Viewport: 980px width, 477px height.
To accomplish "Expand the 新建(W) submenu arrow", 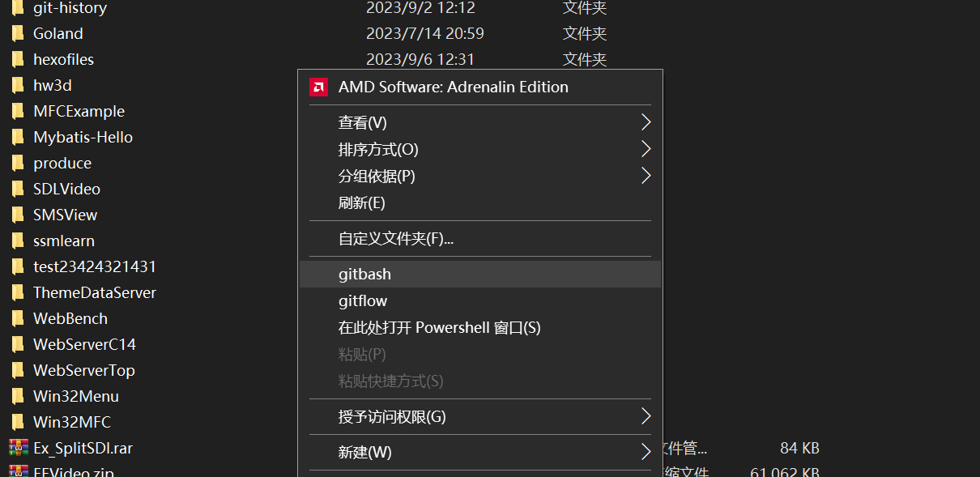I will [x=646, y=451].
